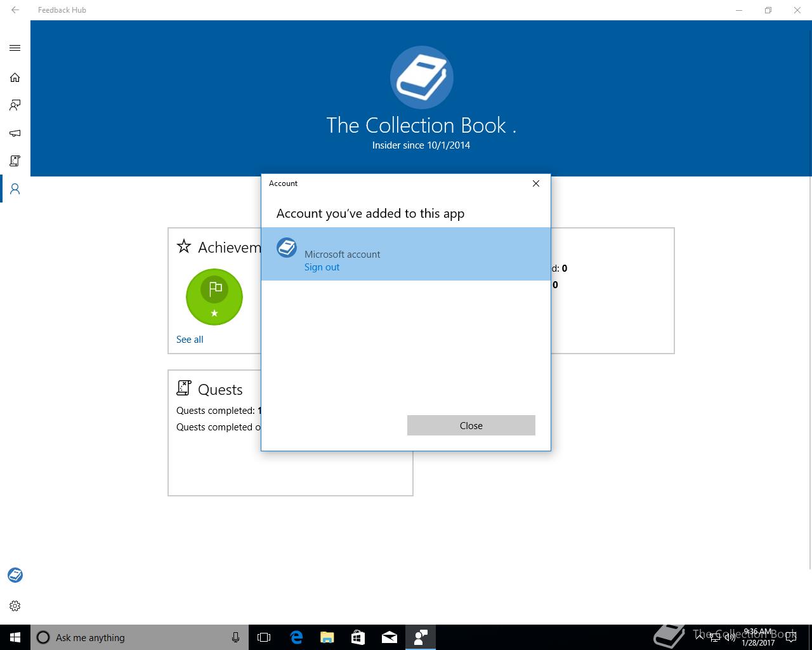Click the Achievements star icon
This screenshot has height=650, width=812.
tap(184, 246)
